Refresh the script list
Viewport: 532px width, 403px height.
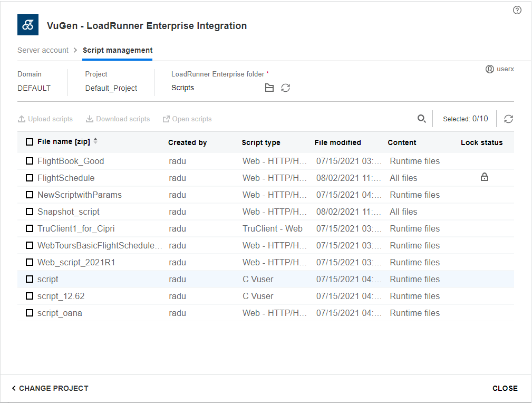coord(508,119)
